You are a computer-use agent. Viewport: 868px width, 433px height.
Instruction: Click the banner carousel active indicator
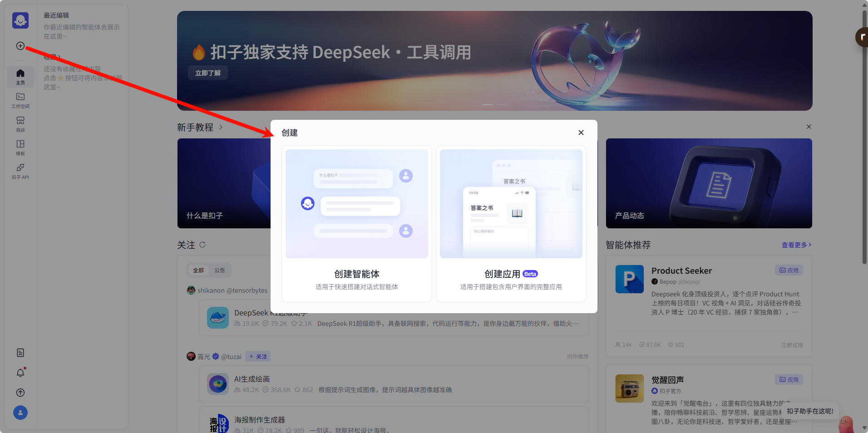(x=488, y=104)
